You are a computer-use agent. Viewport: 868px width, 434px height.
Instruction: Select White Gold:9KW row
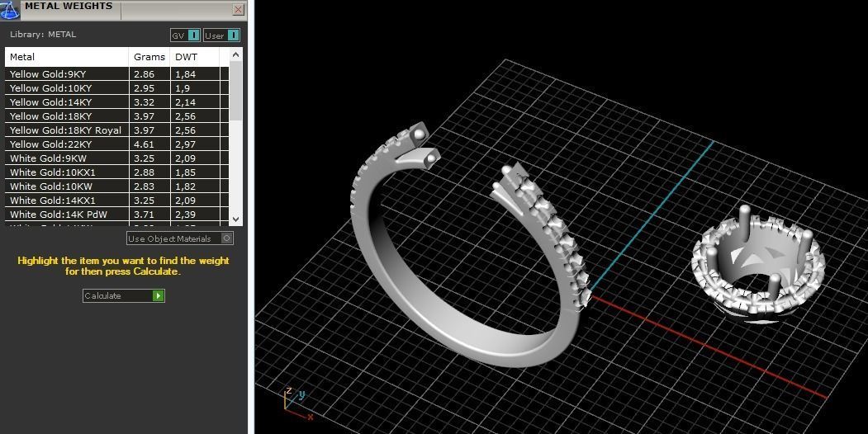pos(116,158)
